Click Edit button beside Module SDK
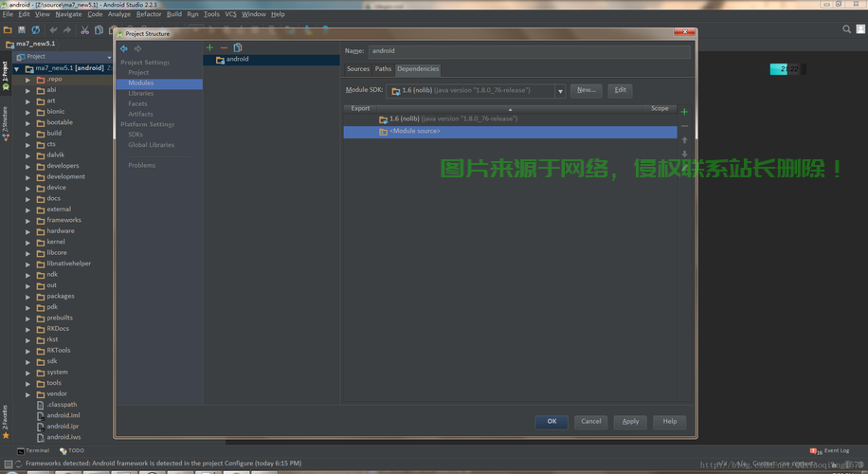The height and width of the screenshot is (474, 868). [620, 90]
